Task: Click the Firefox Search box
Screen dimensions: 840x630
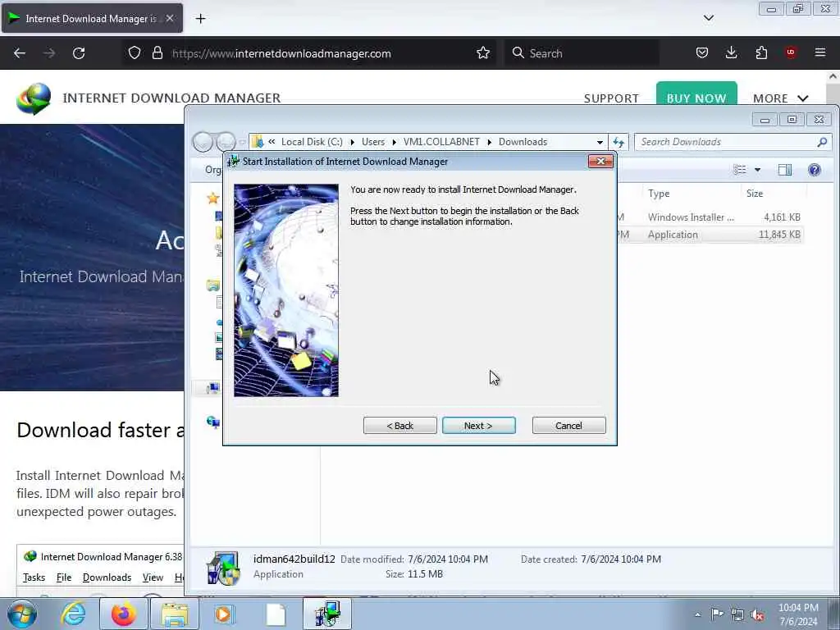Action: (582, 53)
